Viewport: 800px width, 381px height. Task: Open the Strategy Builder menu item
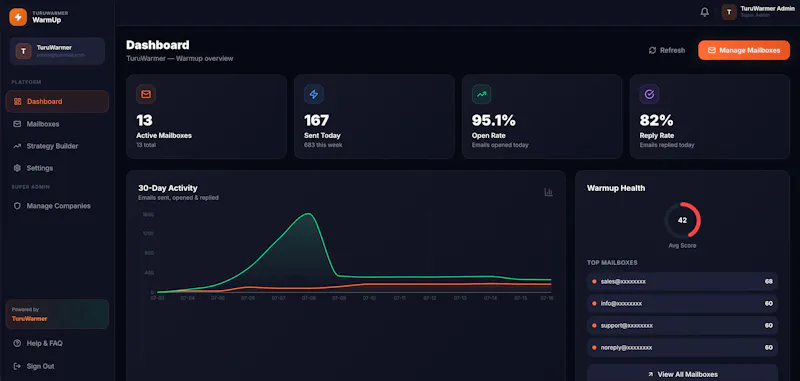tap(57, 146)
